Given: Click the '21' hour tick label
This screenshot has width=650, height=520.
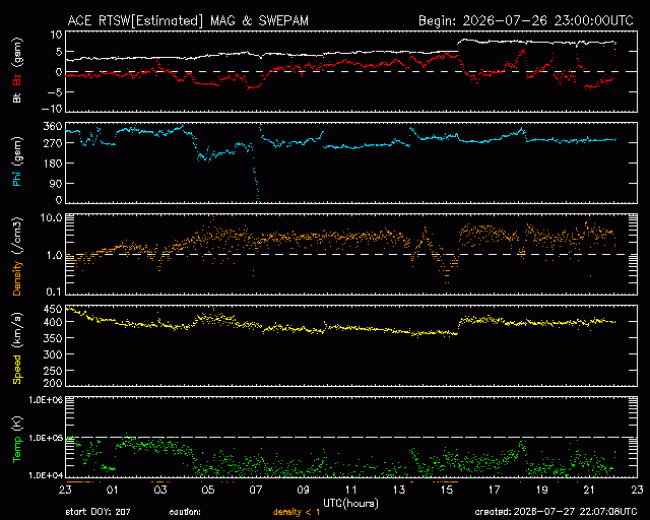Looking at the screenshot, I should click(589, 490).
